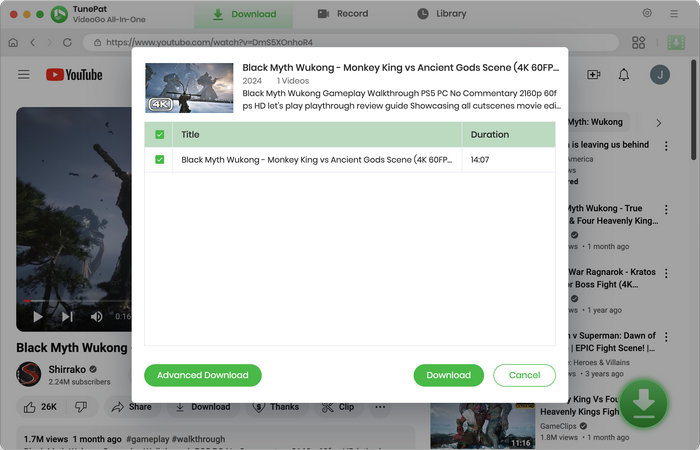Click the YouTube logo
Image resolution: width=700 pixels, height=450 pixels.
pos(74,75)
